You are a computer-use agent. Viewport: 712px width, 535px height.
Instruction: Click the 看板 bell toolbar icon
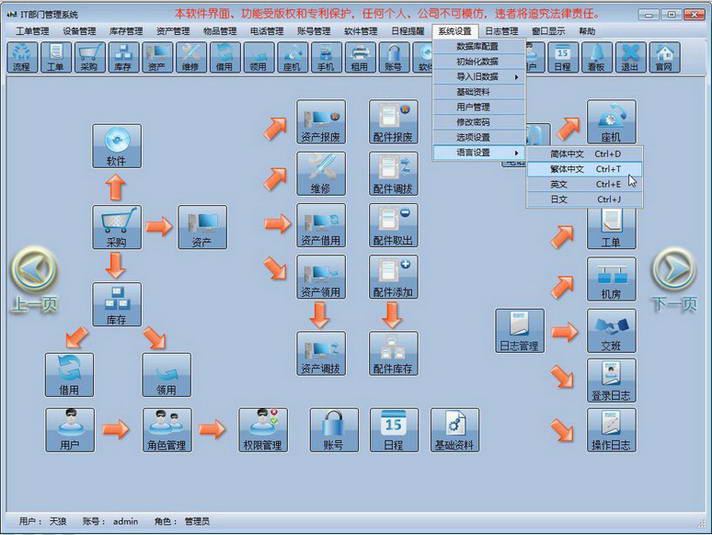(x=596, y=57)
